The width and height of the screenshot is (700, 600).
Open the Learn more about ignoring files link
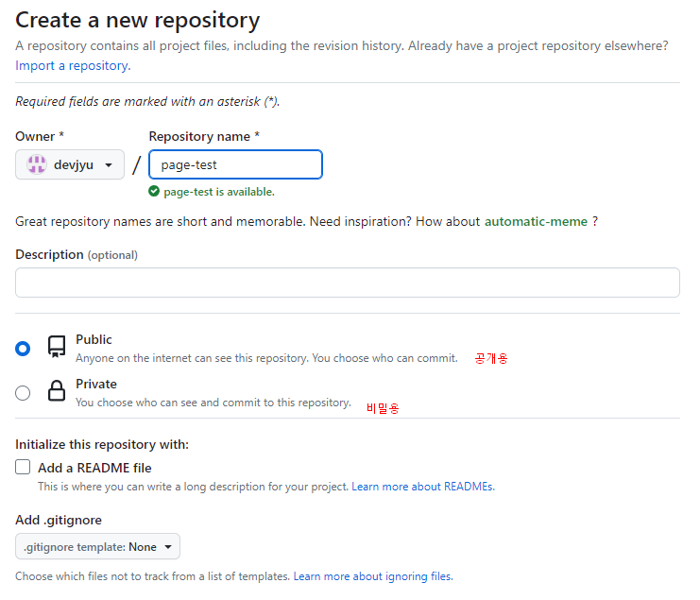click(x=372, y=576)
